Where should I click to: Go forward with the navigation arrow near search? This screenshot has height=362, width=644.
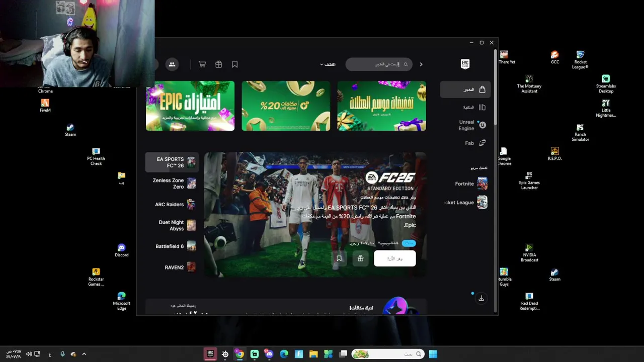pos(421,64)
